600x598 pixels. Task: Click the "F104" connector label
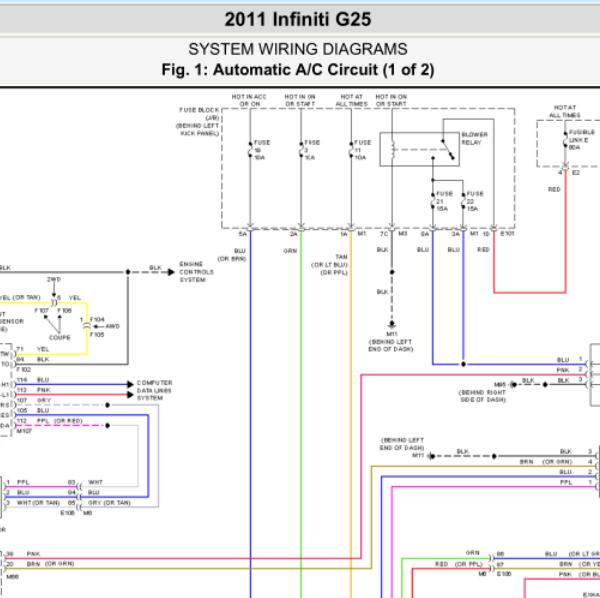click(97, 319)
